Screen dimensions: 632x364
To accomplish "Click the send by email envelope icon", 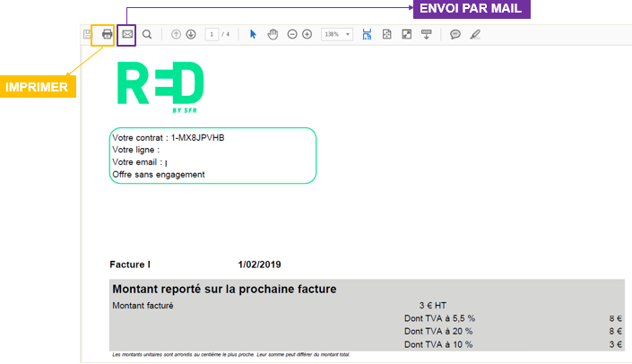I will coord(127,35).
